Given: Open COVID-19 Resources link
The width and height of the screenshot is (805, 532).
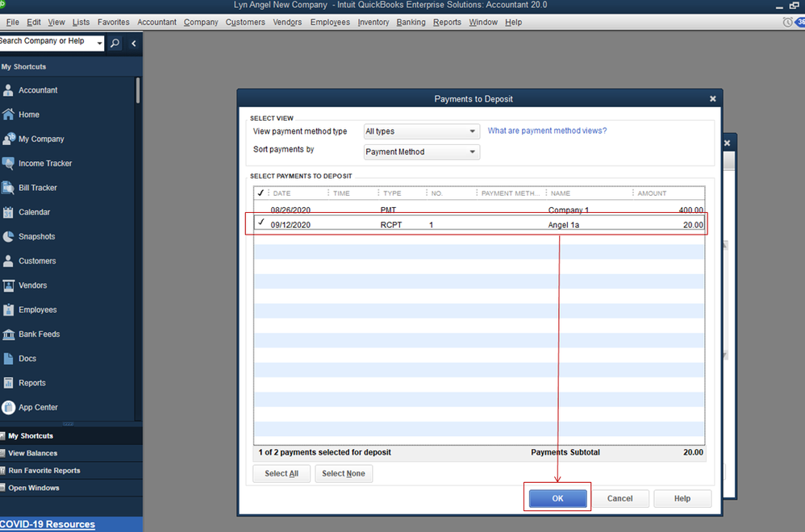Looking at the screenshot, I should pos(48,524).
